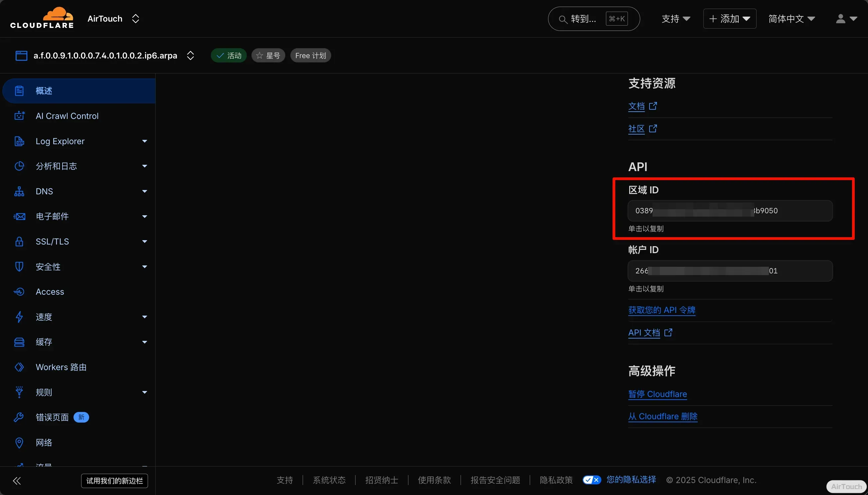Open AI Crawl Control in sidebar
This screenshot has height=495, width=868.
click(67, 116)
